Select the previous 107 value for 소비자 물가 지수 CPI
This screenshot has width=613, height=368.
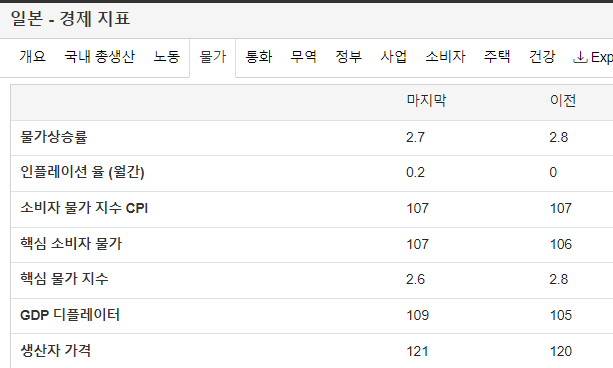pyautogui.click(x=561, y=208)
